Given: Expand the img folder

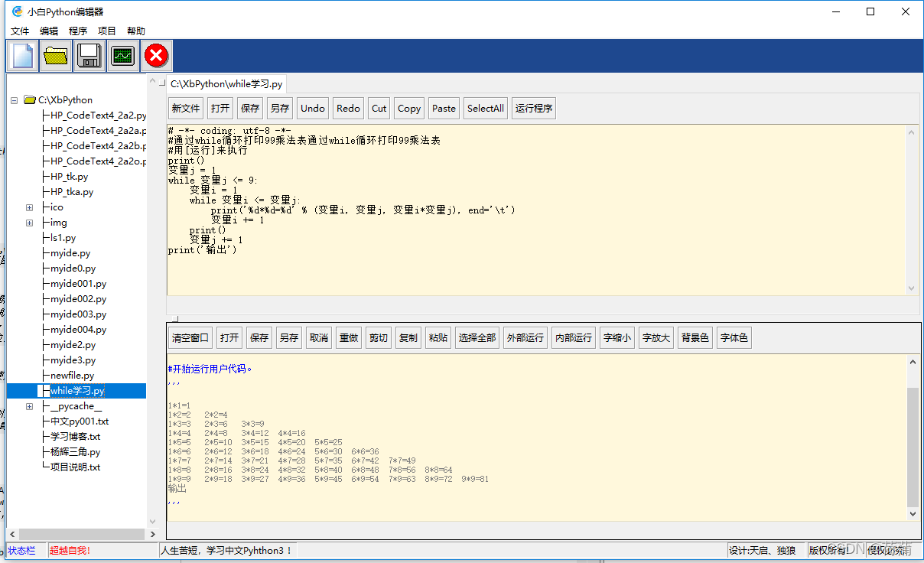Looking at the screenshot, I should click(x=30, y=223).
